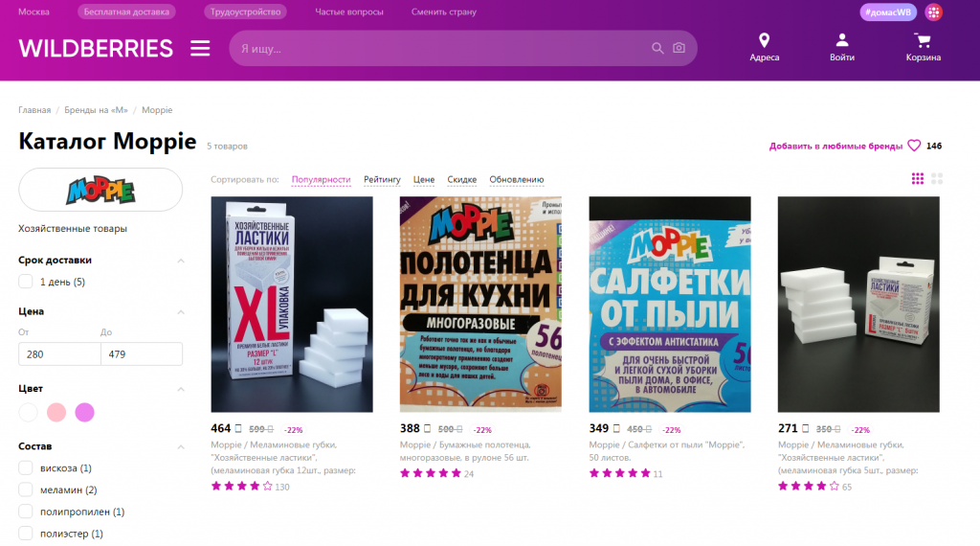Open the 271 ₽ melamine sponges image
The height and width of the screenshot is (546, 980).
858,304
